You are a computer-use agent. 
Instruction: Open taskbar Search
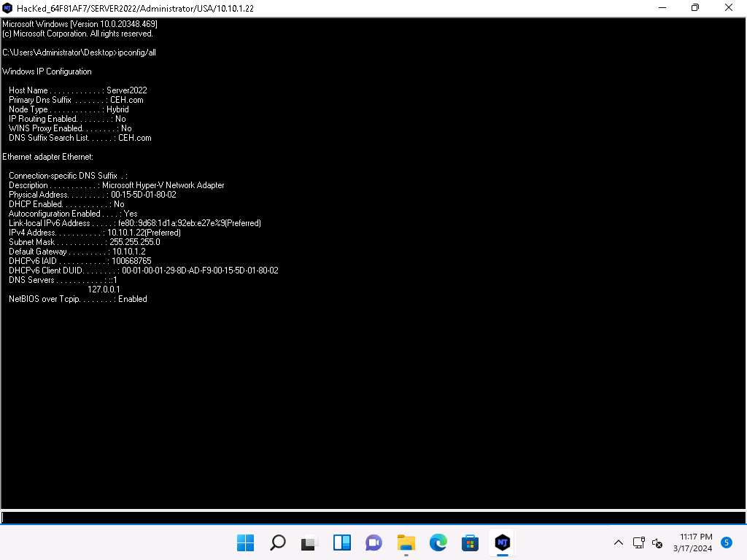coord(278,542)
